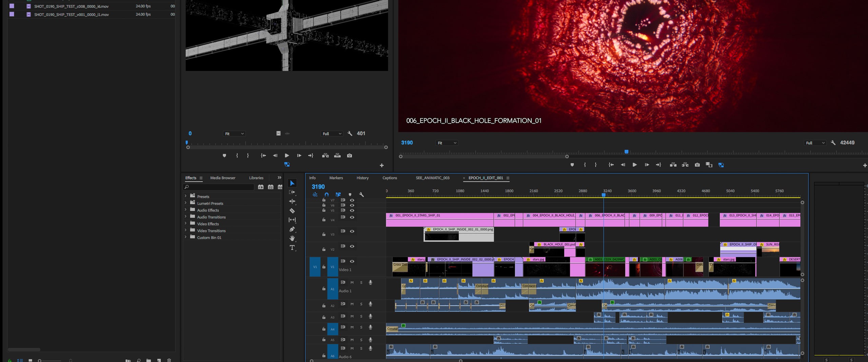Viewport: 868px width, 362px height.
Task: Open EPOCH_II_EDIT_001 panel menu
Action: pyautogui.click(x=508, y=178)
